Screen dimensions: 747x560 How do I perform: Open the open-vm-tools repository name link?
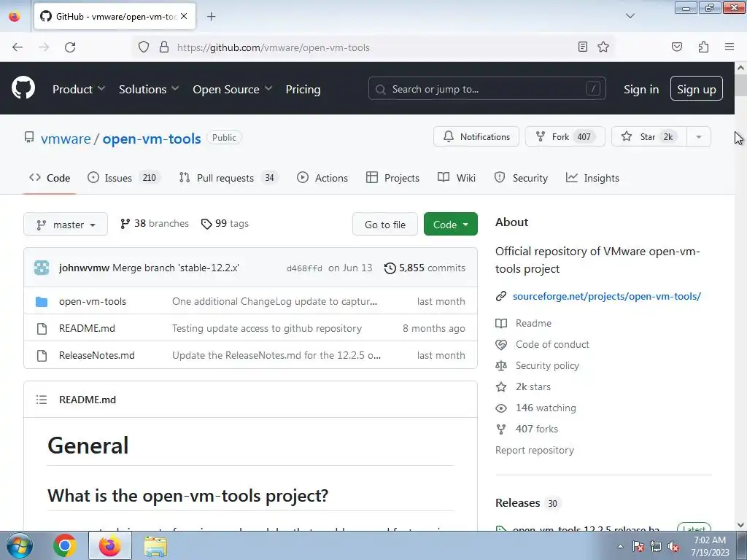click(x=152, y=139)
